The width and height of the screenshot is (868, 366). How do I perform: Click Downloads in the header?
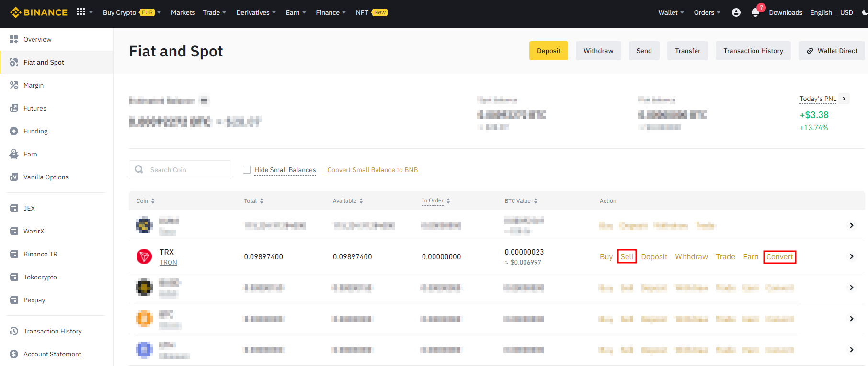(786, 12)
